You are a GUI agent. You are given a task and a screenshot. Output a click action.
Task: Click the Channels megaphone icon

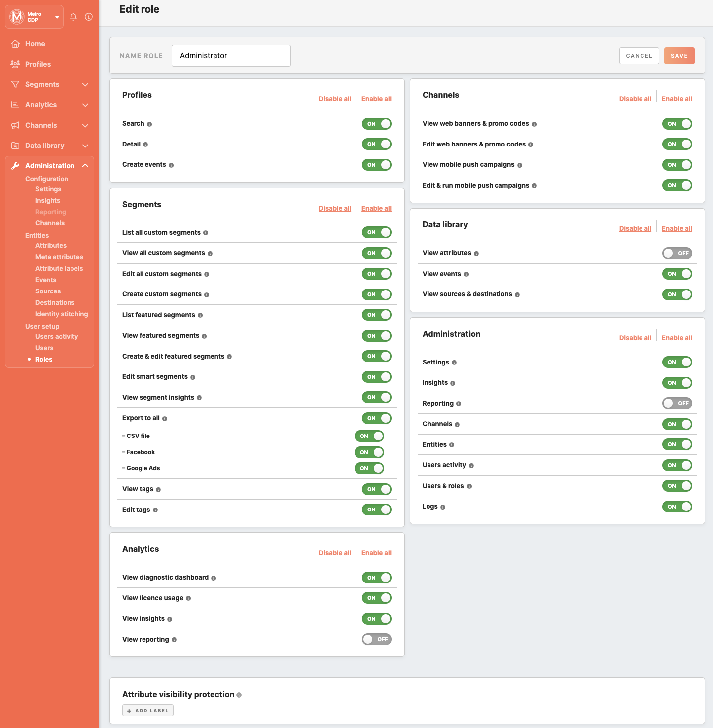tap(15, 125)
